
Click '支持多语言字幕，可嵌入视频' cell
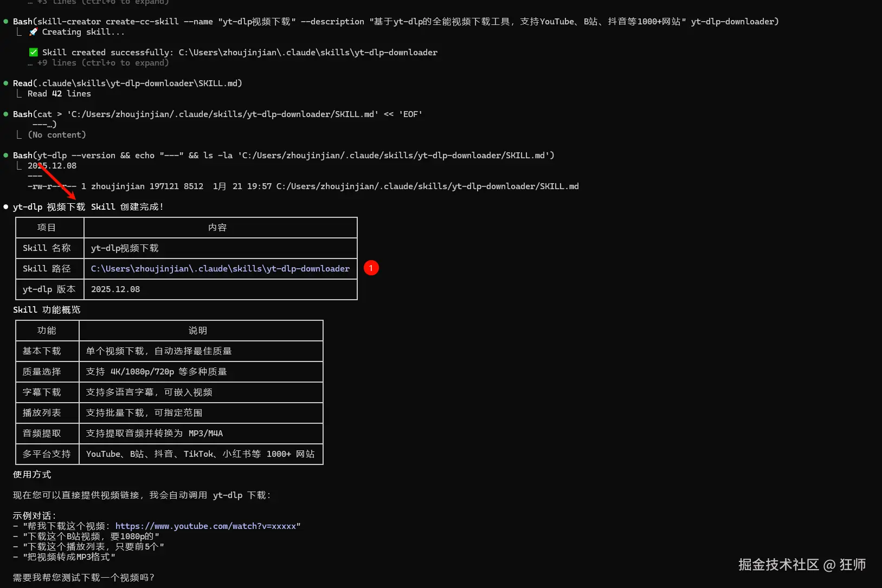click(201, 392)
